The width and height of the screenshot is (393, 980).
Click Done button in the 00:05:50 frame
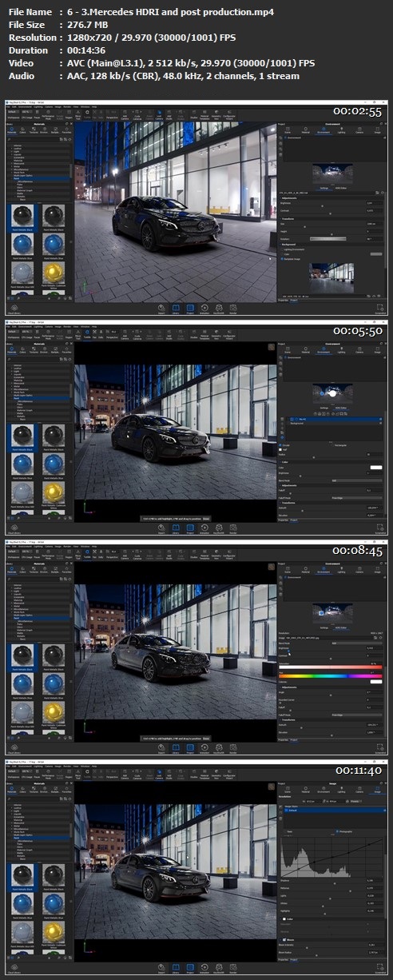pos(206,518)
